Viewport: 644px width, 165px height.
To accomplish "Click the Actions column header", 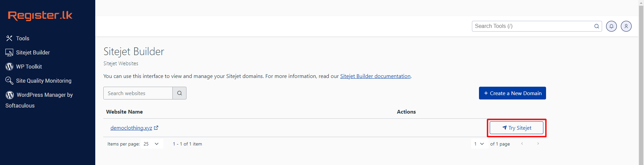I will click(406, 112).
